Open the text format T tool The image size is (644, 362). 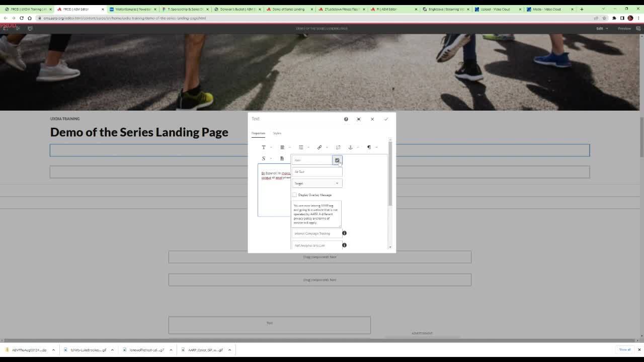point(263,147)
